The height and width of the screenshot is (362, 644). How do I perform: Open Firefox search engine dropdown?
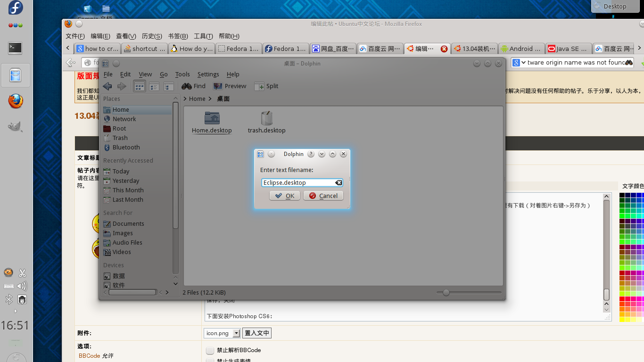click(x=519, y=63)
